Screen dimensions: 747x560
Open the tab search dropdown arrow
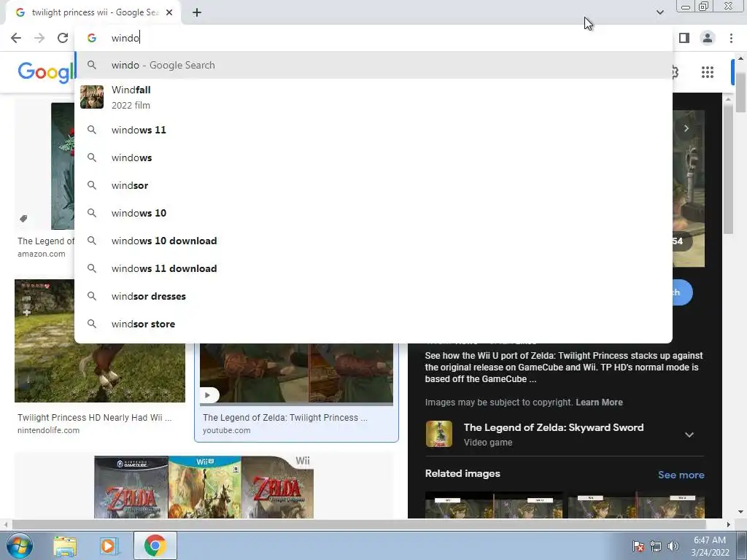[x=659, y=12]
